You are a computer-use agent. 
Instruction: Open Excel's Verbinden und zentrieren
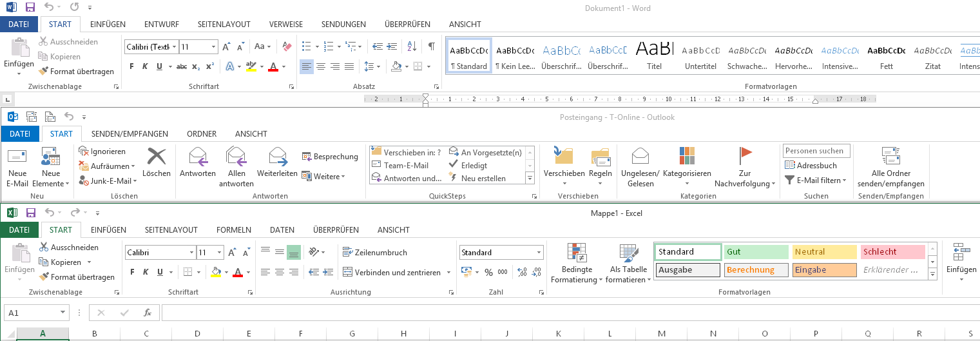(x=396, y=273)
